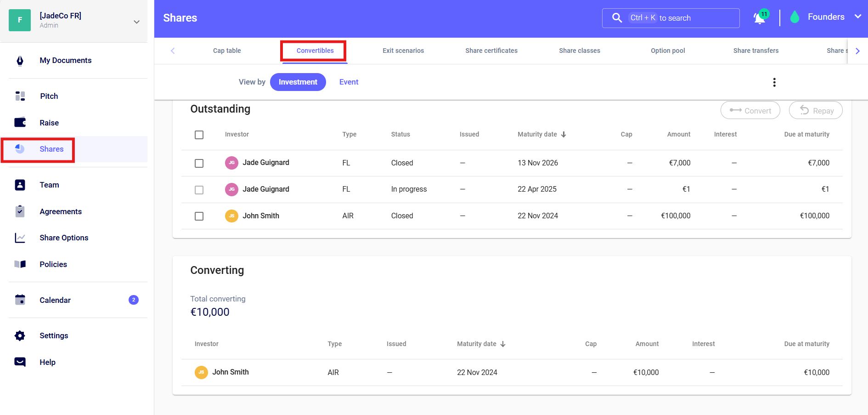Click the Help envelope icon
Screen dimensions: 868x415
(x=20, y=362)
